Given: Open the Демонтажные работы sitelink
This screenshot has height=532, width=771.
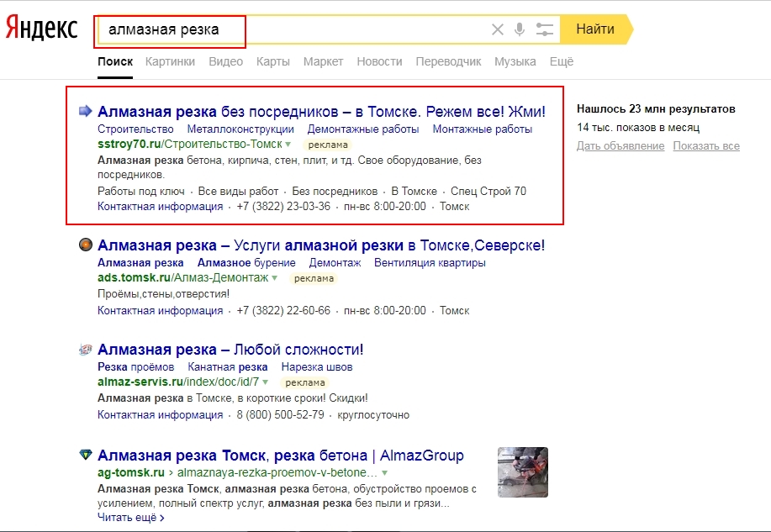Looking at the screenshot, I should 363,129.
